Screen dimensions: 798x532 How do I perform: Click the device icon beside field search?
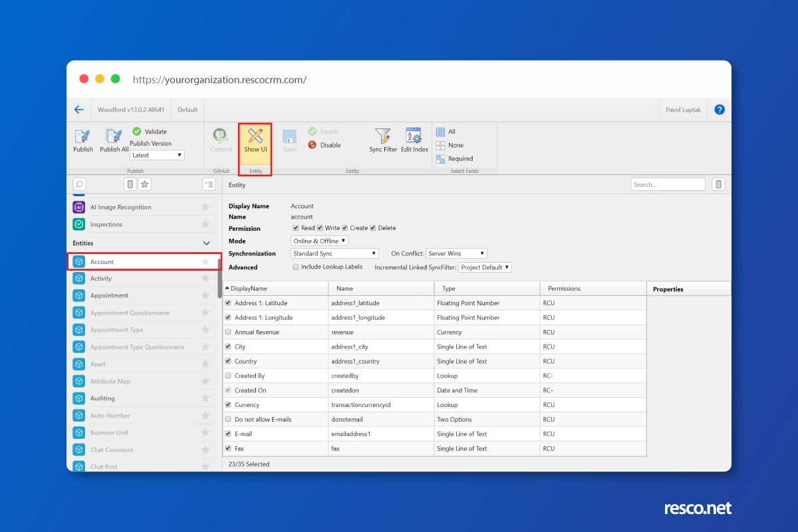[x=718, y=184]
